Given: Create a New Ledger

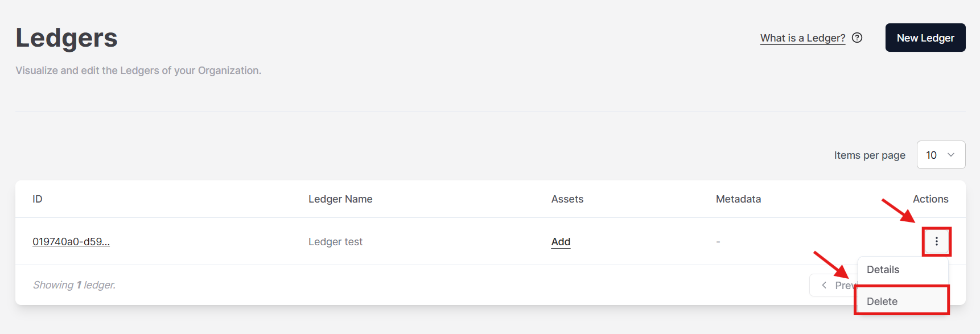Looking at the screenshot, I should [x=925, y=38].
